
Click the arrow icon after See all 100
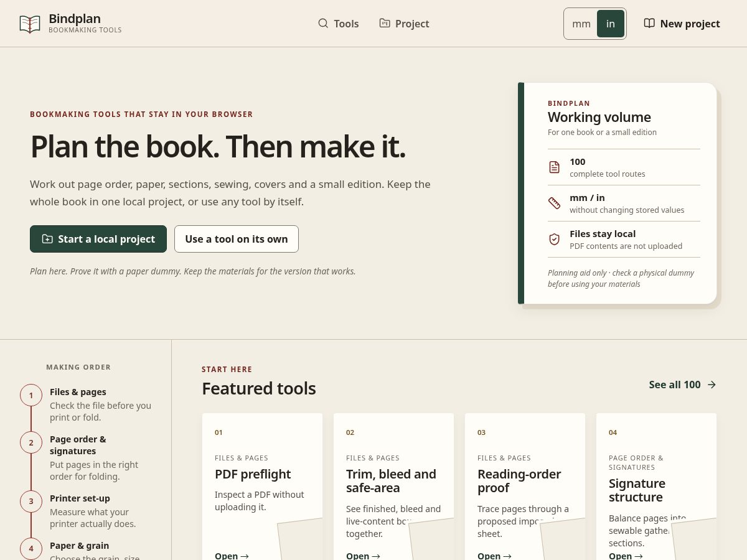coord(712,385)
